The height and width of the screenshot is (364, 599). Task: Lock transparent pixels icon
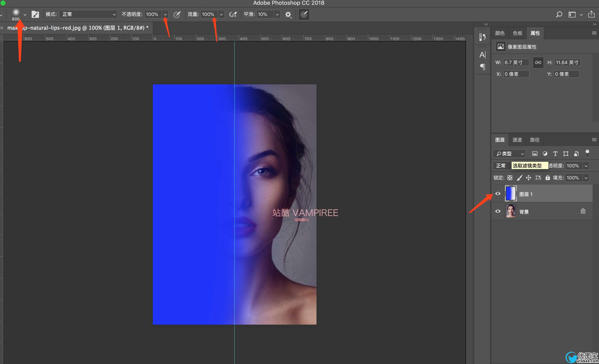click(x=510, y=178)
